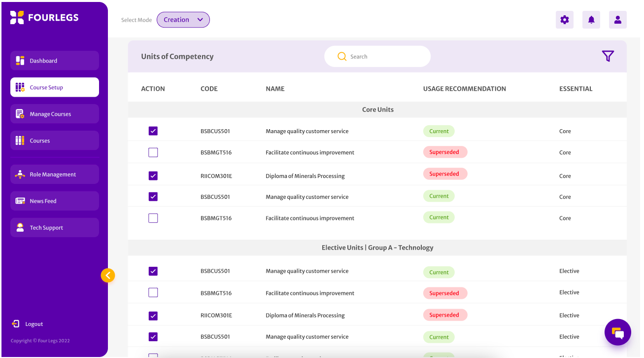
Task: Open Role Management page
Action: click(x=54, y=175)
